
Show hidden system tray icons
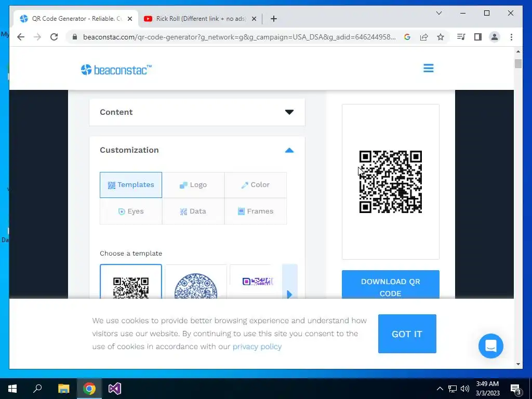point(440,389)
